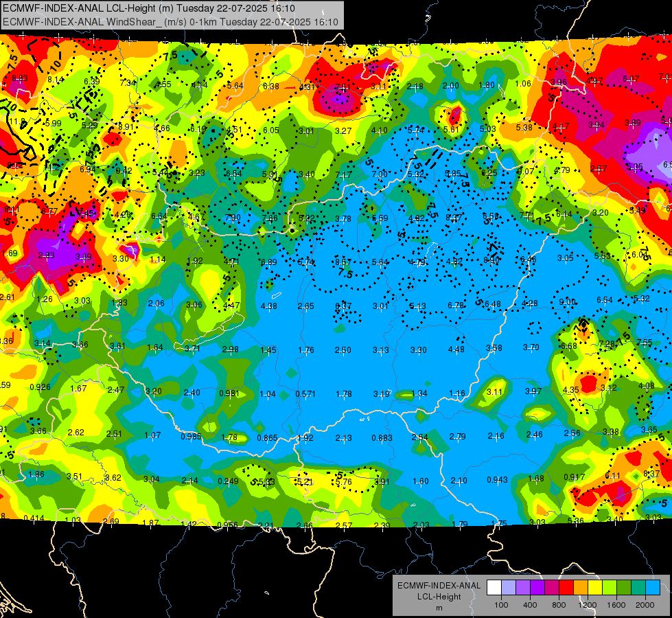This screenshot has width=672, height=618.
Task: Click the legend parameter name LCL-Height
Action: [439, 597]
